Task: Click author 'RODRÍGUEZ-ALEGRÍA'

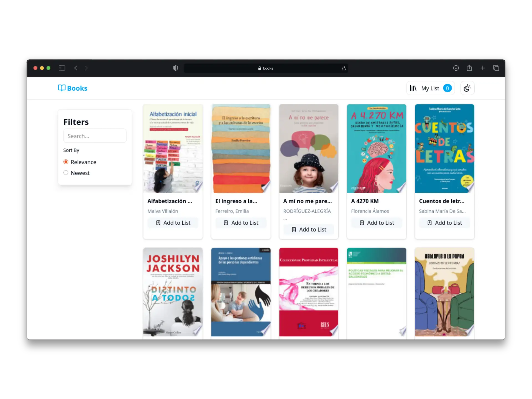Action: click(307, 211)
